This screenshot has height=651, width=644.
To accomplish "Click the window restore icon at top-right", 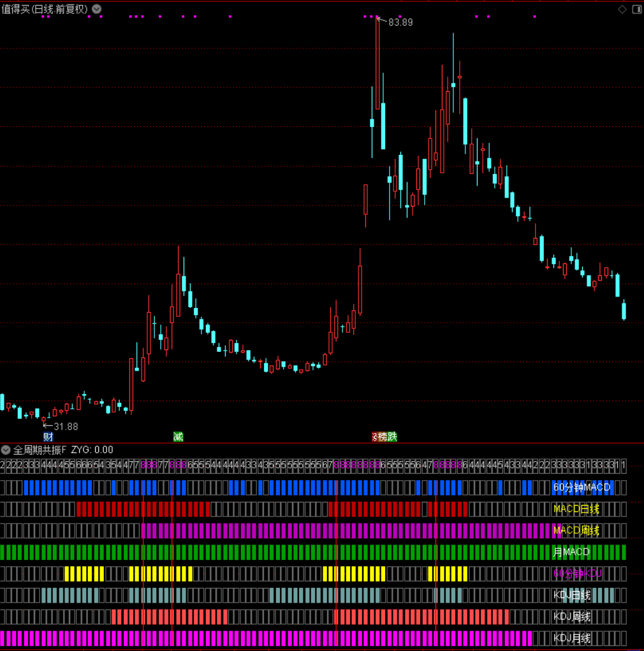I will (x=636, y=9).
